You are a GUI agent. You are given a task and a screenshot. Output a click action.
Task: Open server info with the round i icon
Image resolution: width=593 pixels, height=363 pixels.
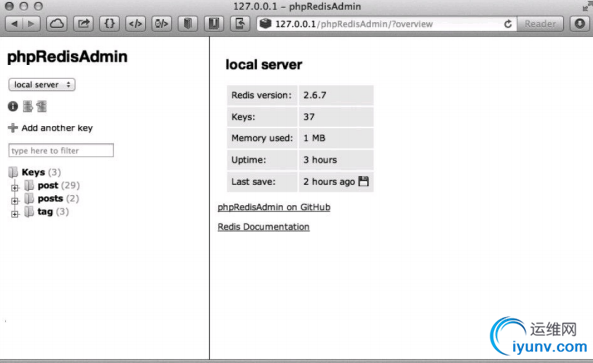click(x=13, y=106)
